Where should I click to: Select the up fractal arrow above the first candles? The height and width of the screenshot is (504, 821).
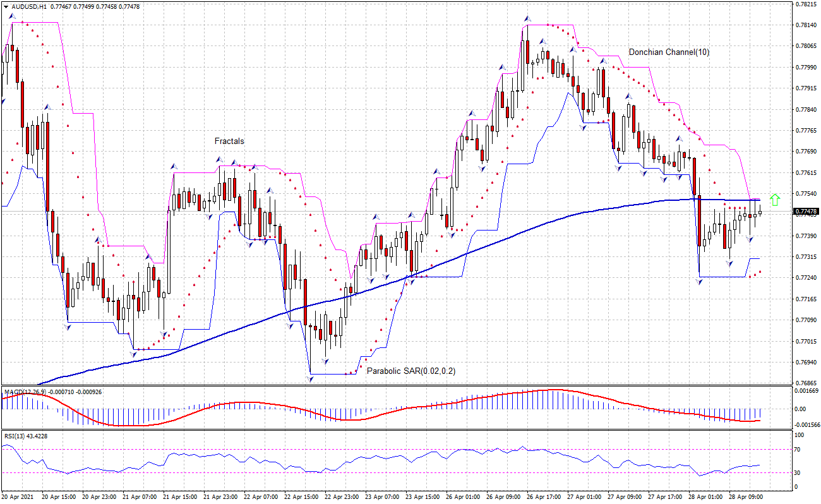coord(12,16)
